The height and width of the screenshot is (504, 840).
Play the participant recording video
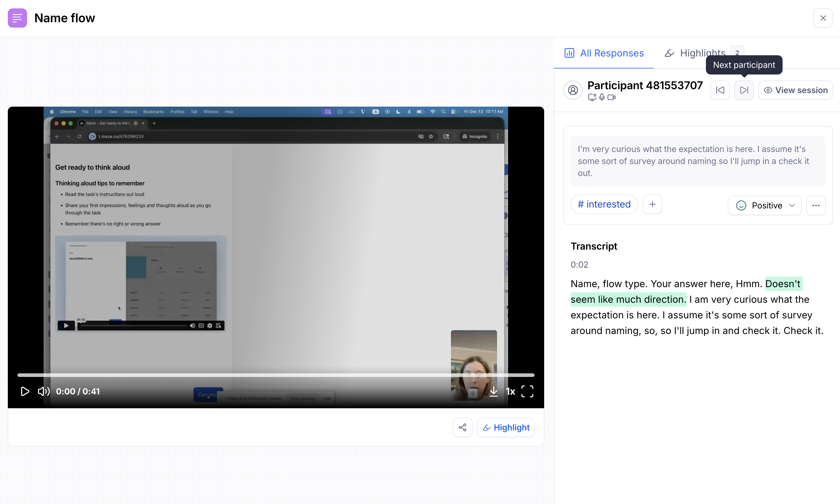[x=25, y=391]
